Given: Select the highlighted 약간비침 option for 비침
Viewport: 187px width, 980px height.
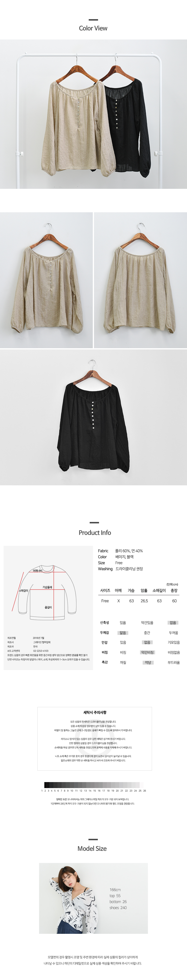Looking at the screenshot, I should pyautogui.click(x=147, y=652).
